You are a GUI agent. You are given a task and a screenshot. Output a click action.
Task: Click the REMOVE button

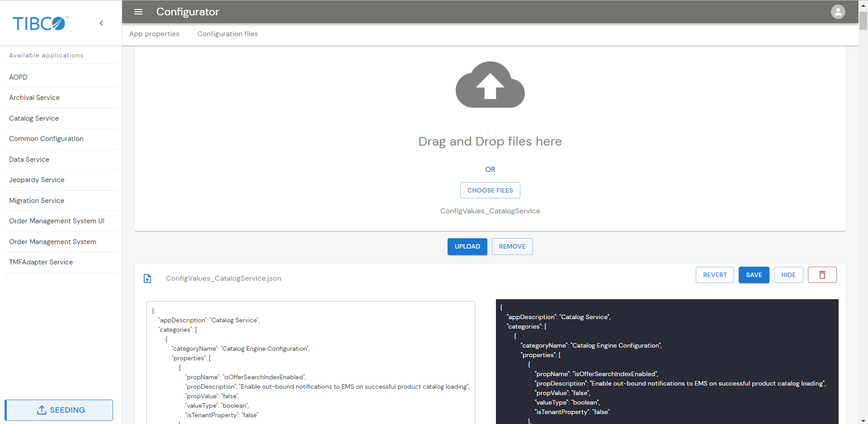click(512, 246)
